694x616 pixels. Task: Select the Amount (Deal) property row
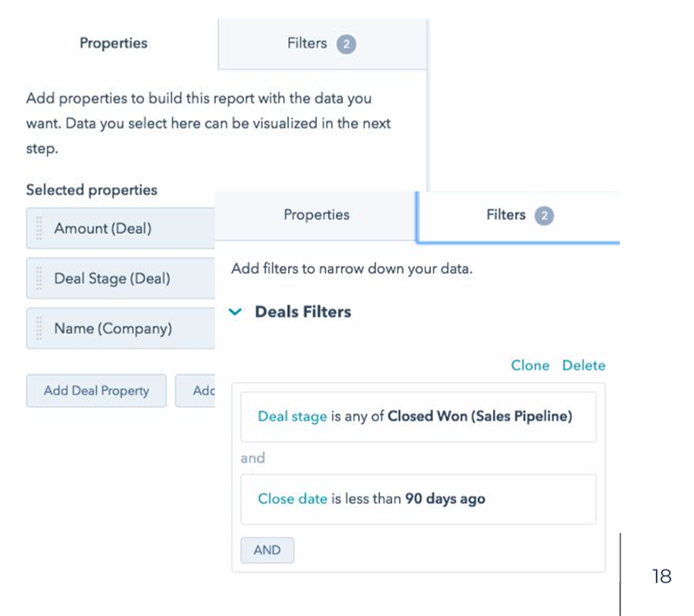pos(104,227)
